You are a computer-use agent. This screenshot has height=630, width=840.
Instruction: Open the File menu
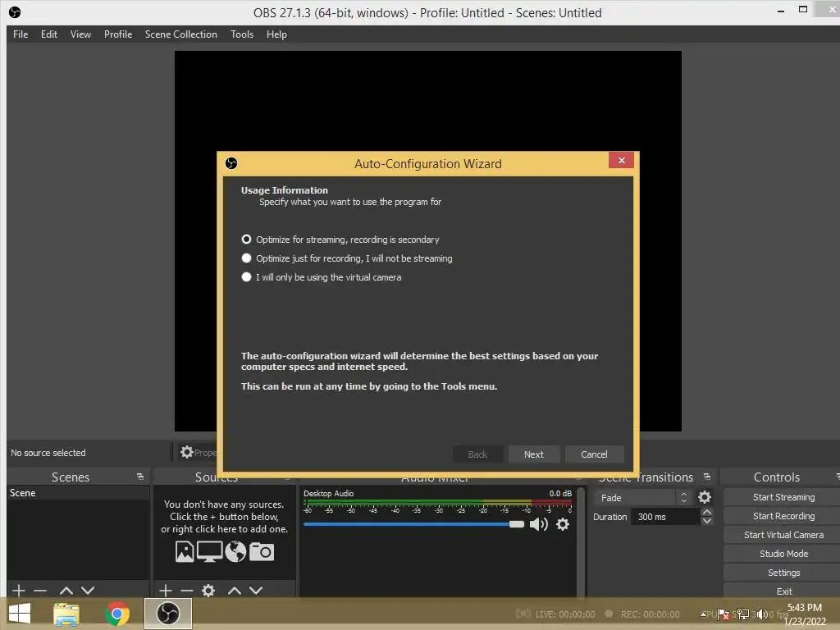tap(21, 34)
